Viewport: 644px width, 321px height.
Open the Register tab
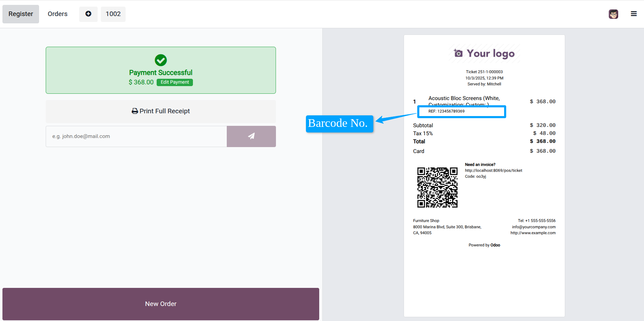point(21,14)
